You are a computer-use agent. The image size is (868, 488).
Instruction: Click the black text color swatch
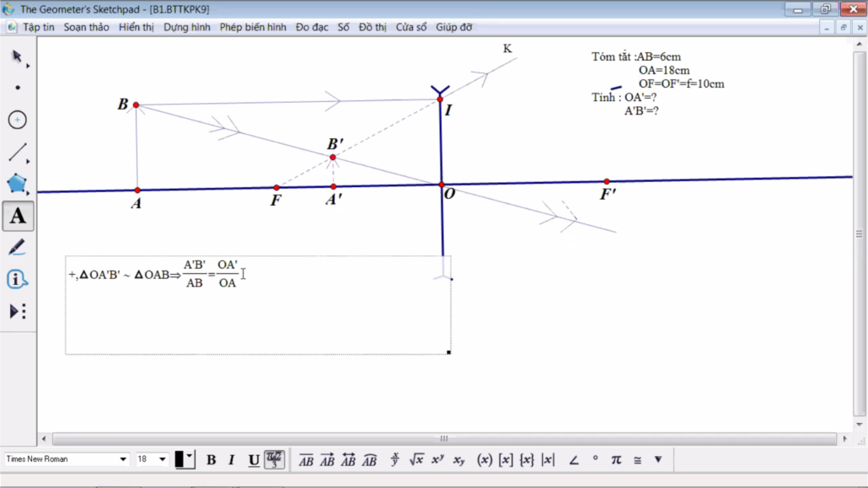(179, 459)
